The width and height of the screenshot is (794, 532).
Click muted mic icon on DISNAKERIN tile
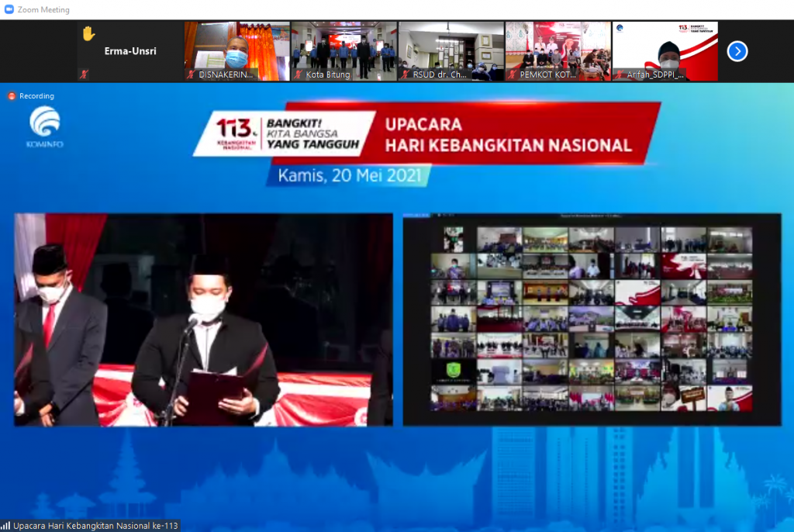pyautogui.click(x=191, y=74)
